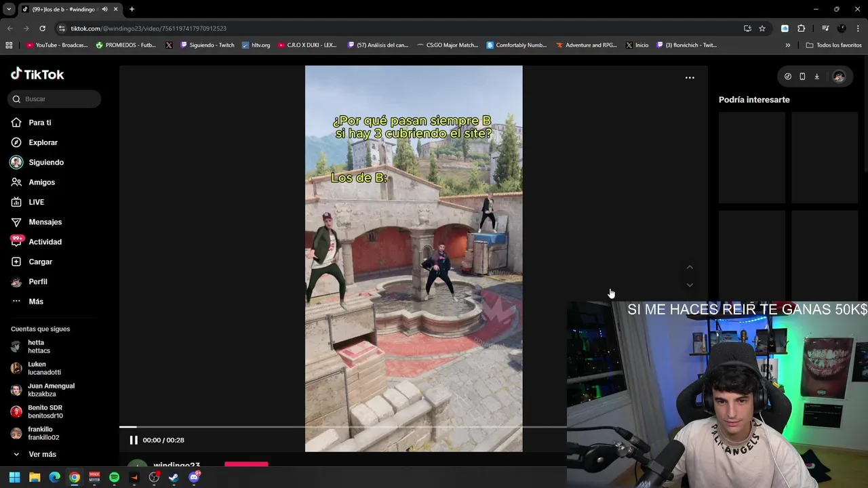Select Cargar to upload a video
This screenshot has width=868, height=488.
coord(31,262)
